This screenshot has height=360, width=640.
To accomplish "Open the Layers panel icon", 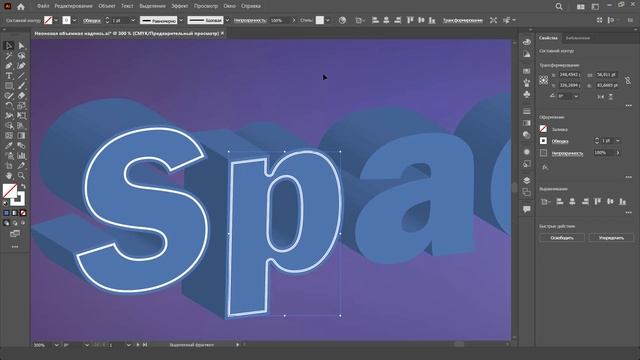I will (x=527, y=180).
